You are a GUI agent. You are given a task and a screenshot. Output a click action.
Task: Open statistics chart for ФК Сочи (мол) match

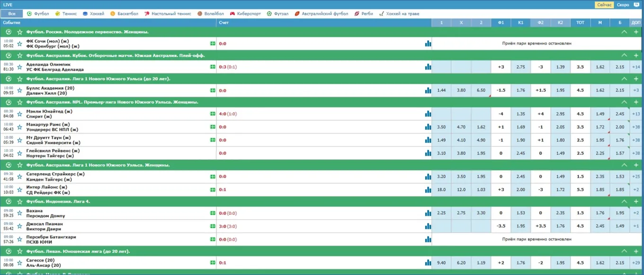coord(428,44)
